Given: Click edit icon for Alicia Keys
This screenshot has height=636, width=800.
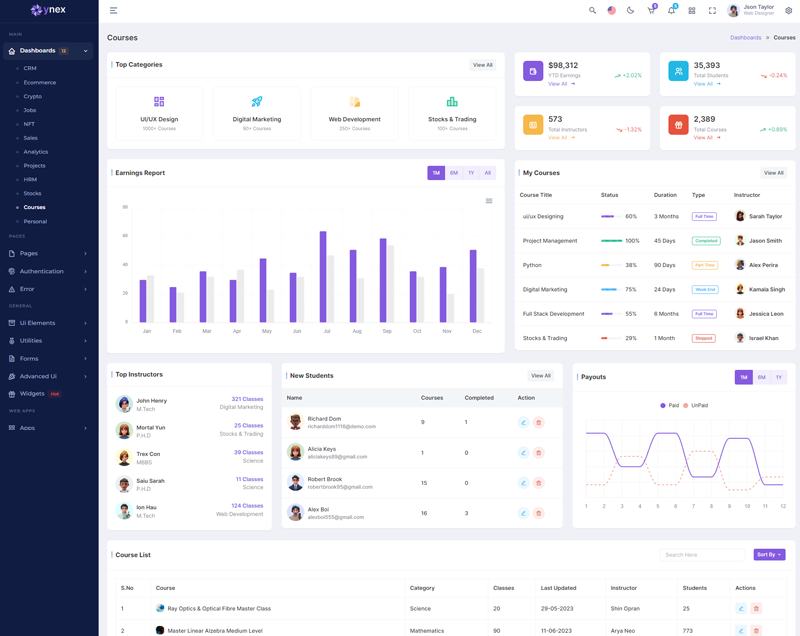Looking at the screenshot, I should pos(523,453).
